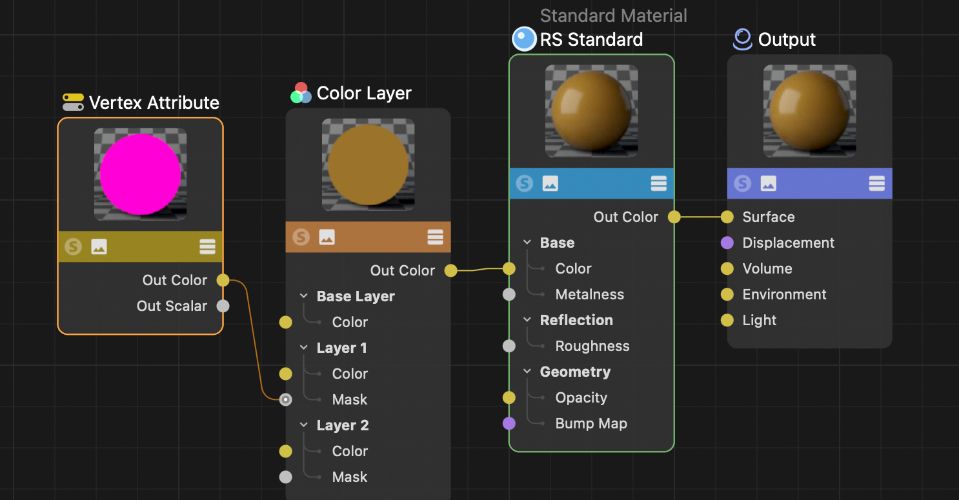
Task: Click the Out Scalar label
Action: [x=172, y=306]
